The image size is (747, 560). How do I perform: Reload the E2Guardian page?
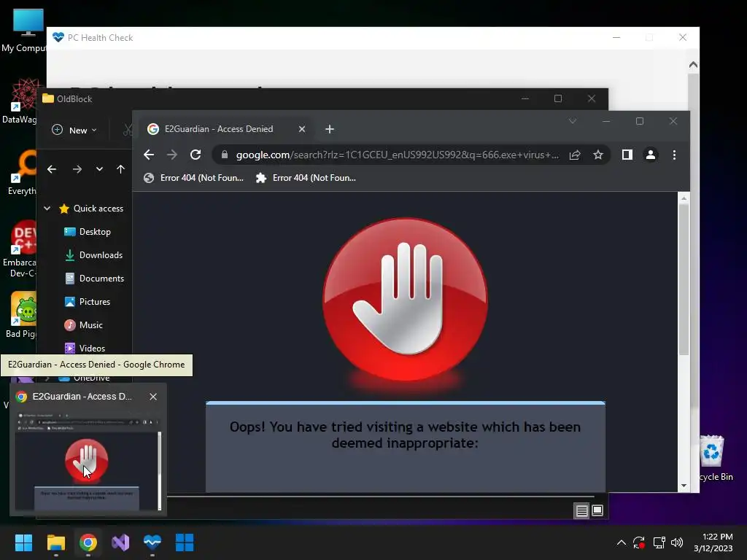(196, 155)
